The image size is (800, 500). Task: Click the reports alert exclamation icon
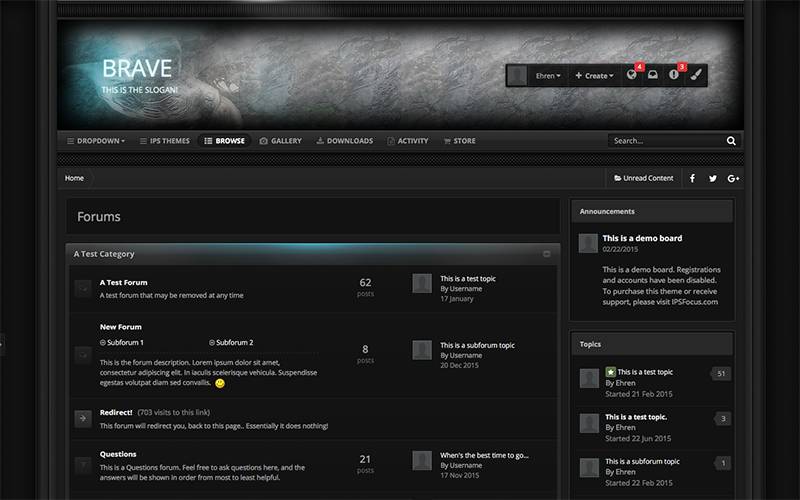tap(674, 76)
